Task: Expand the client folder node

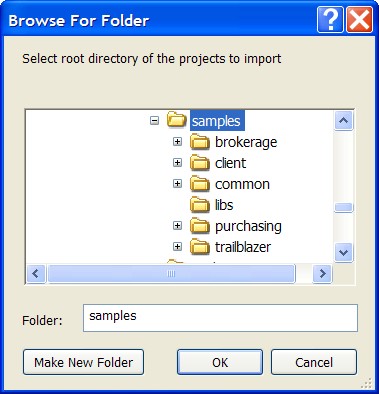Action: (x=177, y=163)
